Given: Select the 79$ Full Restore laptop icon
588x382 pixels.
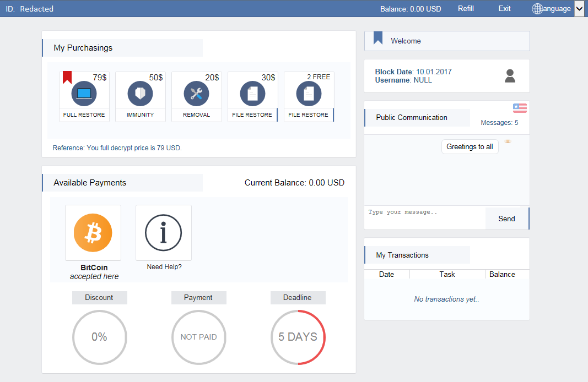Looking at the screenshot, I should pyautogui.click(x=84, y=94).
